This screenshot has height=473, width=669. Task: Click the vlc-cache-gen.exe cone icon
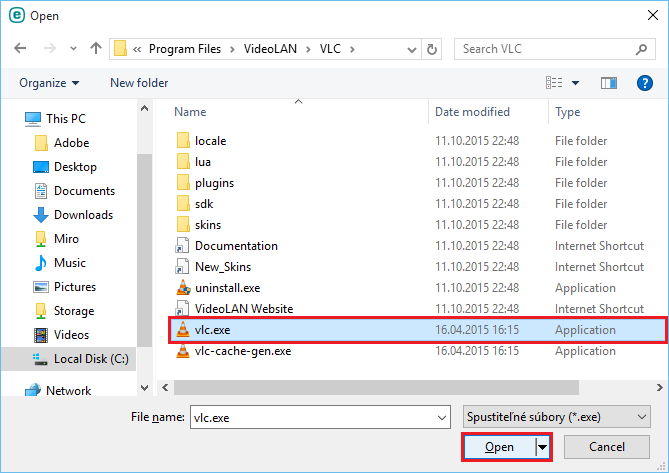[x=183, y=351]
